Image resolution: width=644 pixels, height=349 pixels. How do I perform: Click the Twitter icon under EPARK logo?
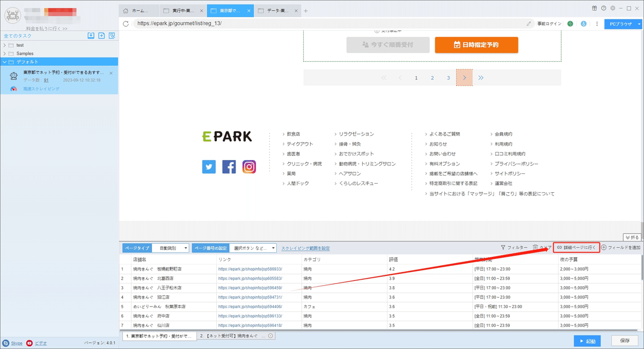click(209, 166)
